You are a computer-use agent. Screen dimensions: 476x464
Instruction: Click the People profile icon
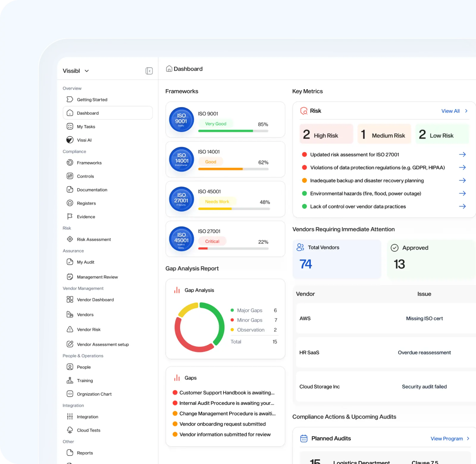pos(70,367)
